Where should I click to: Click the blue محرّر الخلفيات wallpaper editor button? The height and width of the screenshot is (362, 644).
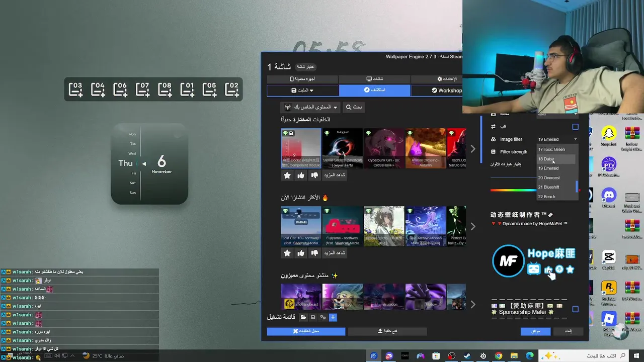click(x=306, y=331)
